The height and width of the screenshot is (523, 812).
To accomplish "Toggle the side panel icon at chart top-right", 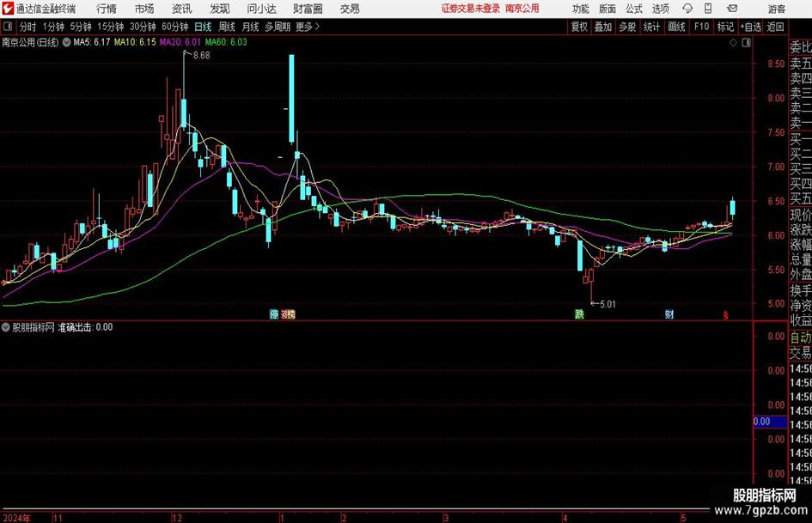I will (746, 43).
